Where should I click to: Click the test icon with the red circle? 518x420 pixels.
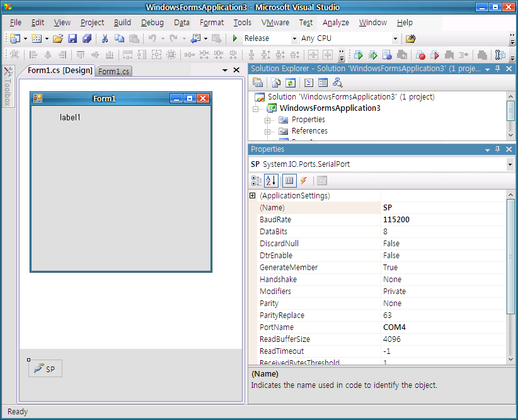click(x=420, y=55)
